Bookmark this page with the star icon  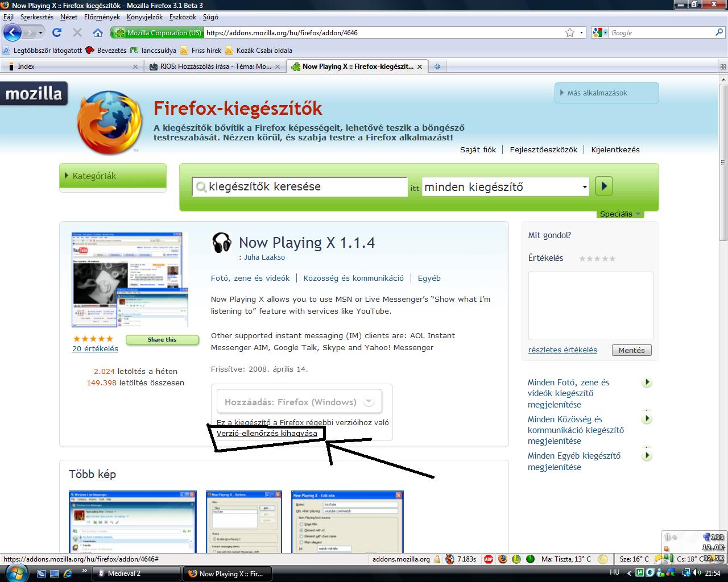(570, 32)
